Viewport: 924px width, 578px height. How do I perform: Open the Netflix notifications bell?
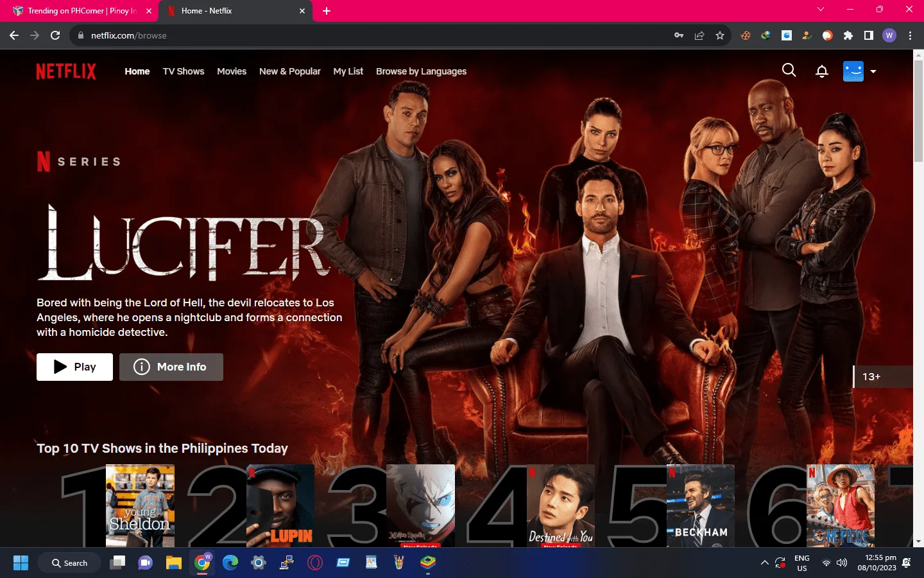(822, 71)
